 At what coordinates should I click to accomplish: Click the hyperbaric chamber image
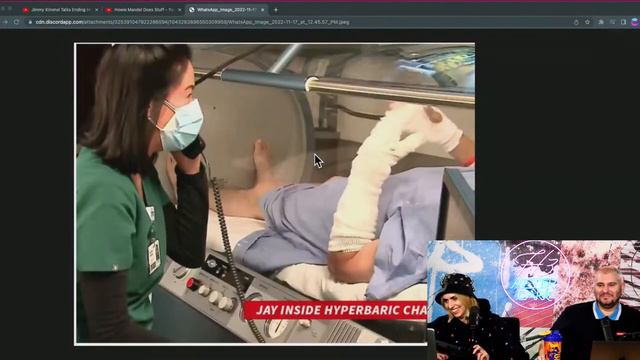pyautogui.click(x=274, y=194)
